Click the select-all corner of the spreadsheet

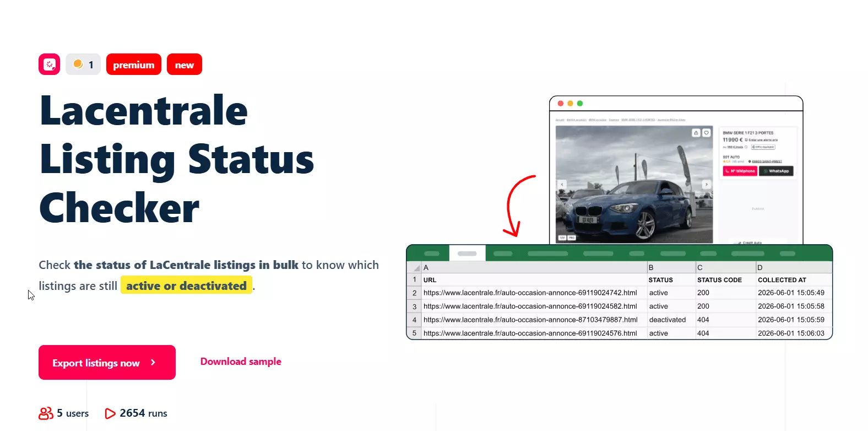click(x=414, y=267)
